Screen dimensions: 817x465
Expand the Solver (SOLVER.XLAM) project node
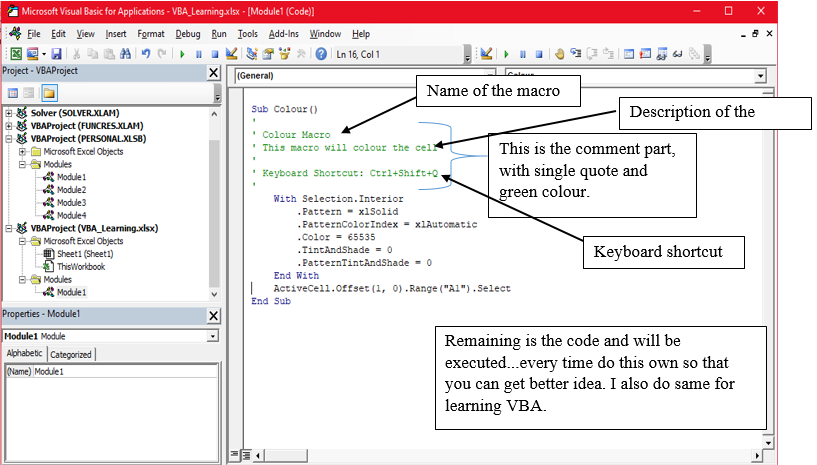pos(9,113)
